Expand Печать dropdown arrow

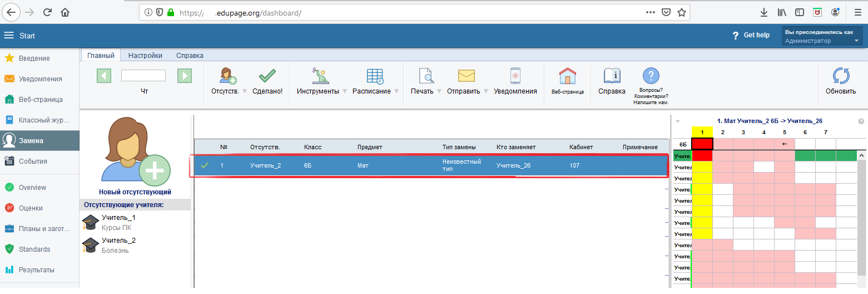[x=439, y=92]
